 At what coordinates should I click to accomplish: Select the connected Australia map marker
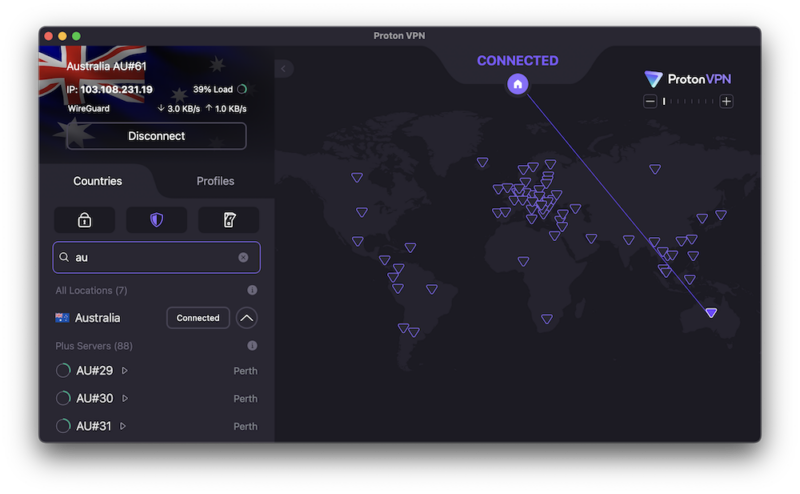[711, 312]
